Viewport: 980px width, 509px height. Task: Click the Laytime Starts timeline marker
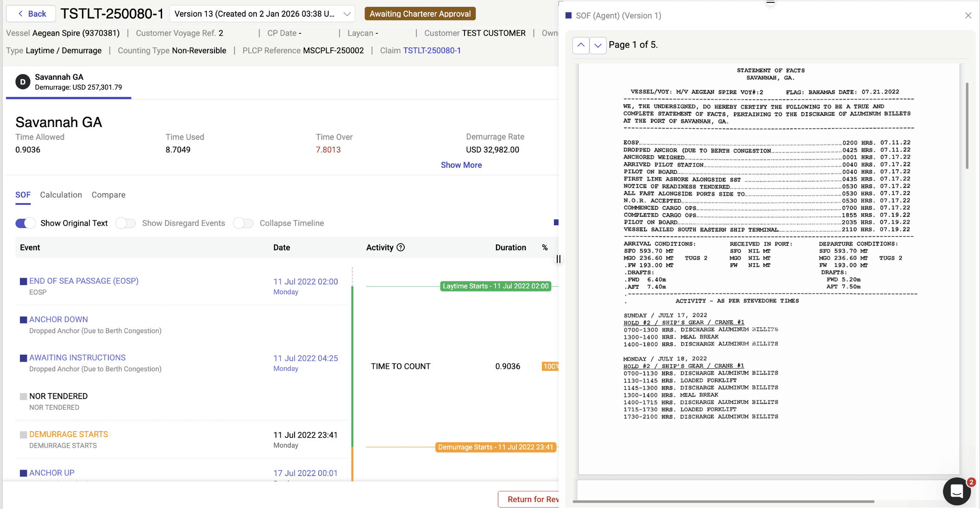pos(495,286)
